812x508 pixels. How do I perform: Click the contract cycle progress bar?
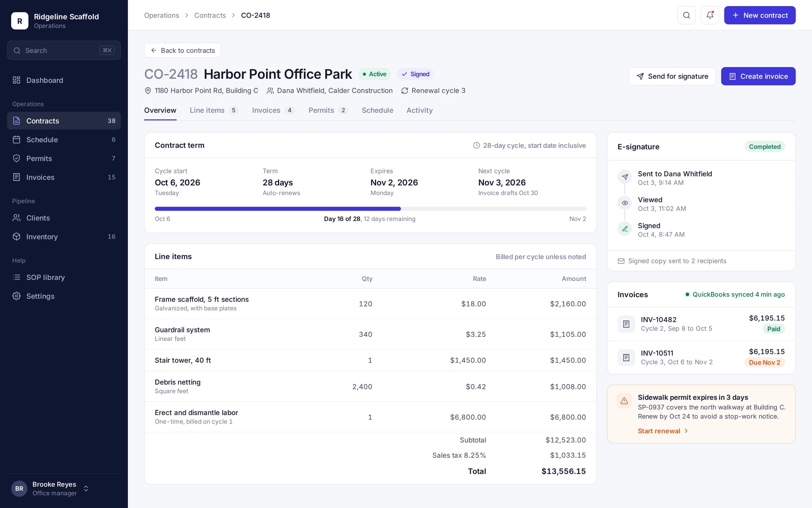click(370, 209)
